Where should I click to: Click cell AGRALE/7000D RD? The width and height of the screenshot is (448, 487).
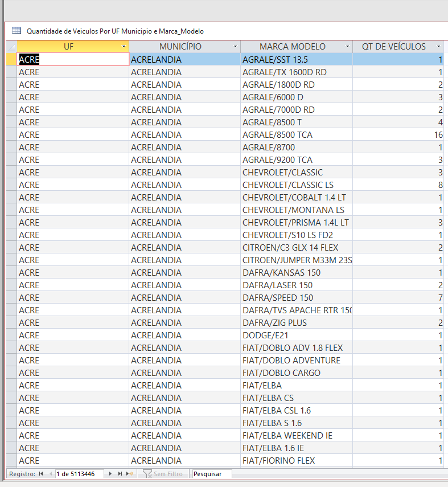pos(297,109)
